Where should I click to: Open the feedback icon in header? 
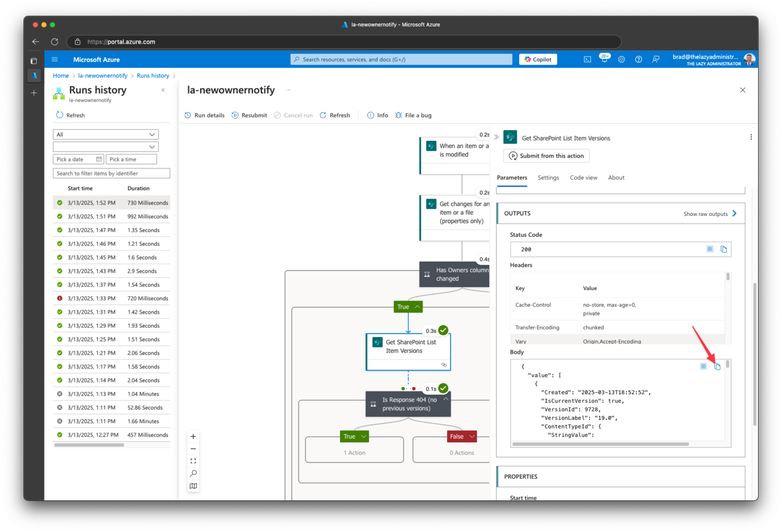click(656, 60)
